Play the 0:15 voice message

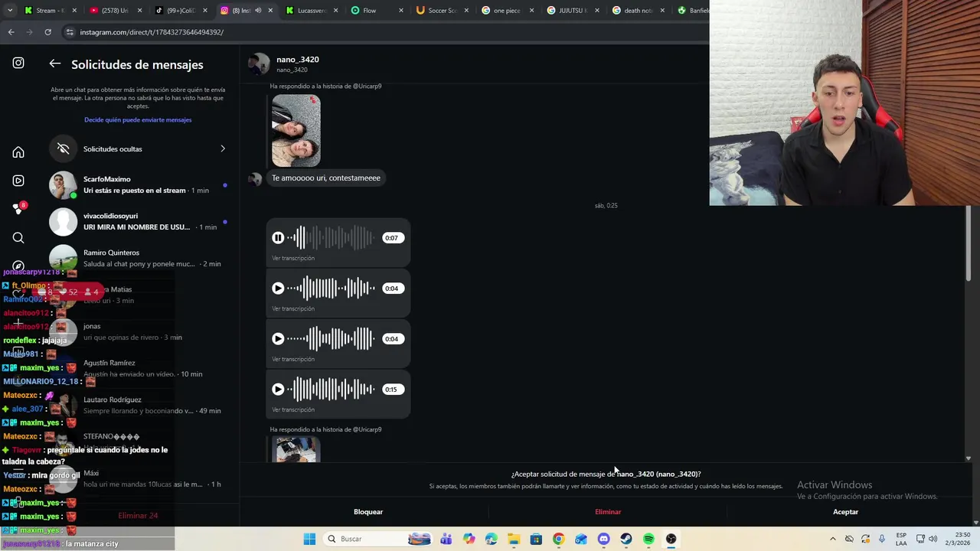click(278, 390)
